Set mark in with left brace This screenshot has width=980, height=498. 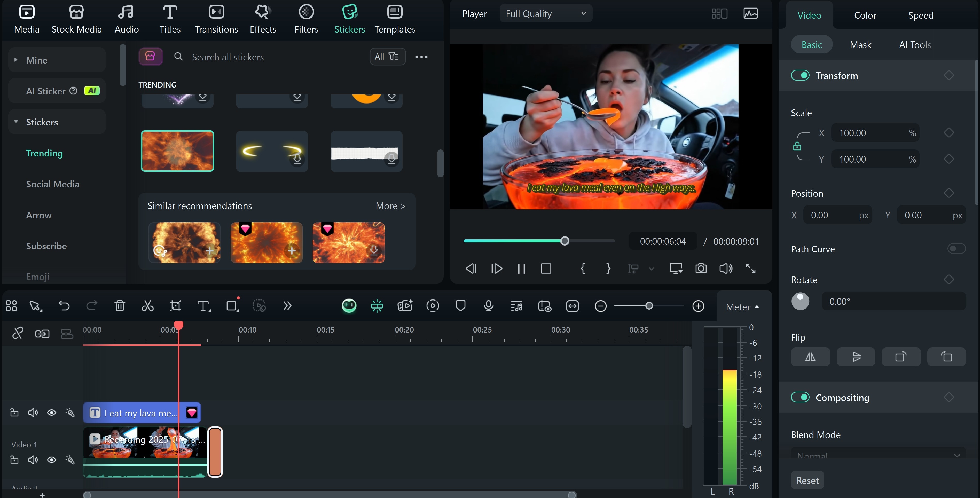(x=583, y=268)
